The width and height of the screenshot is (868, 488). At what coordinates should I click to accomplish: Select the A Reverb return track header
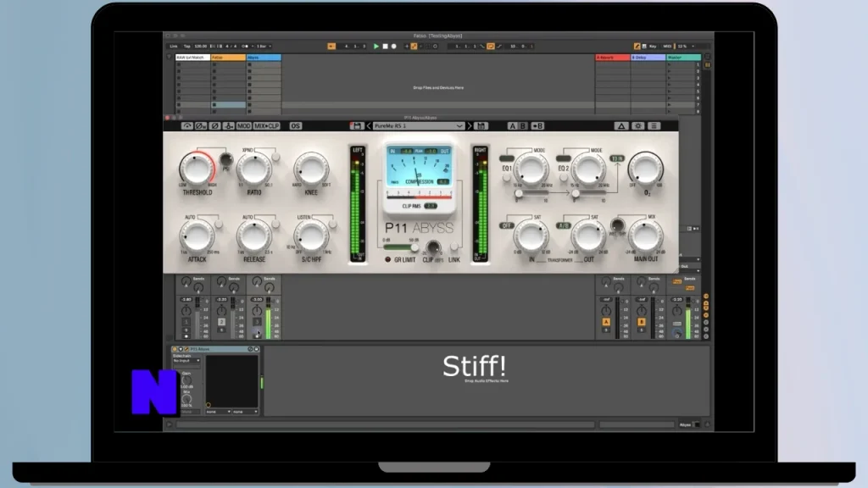(613, 58)
